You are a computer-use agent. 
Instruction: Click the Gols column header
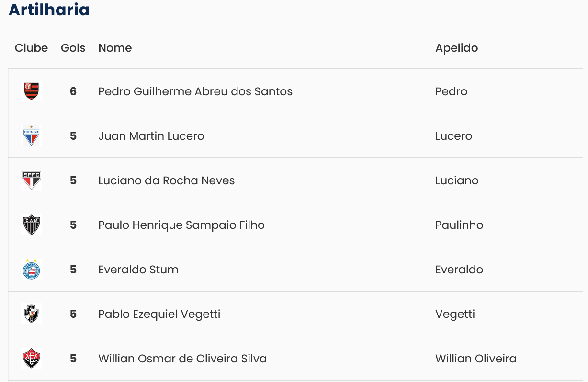(x=73, y=48)
